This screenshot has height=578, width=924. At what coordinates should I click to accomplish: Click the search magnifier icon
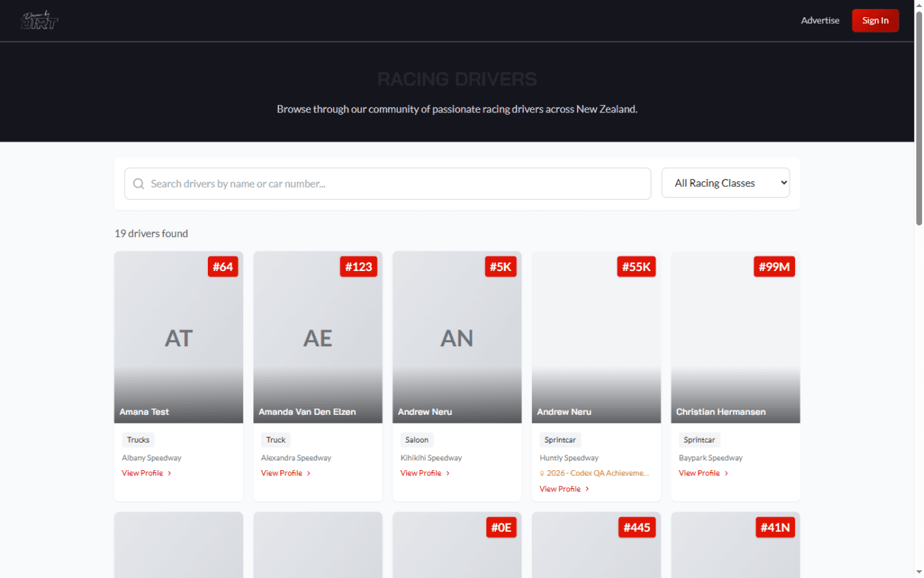click(139, 184)
